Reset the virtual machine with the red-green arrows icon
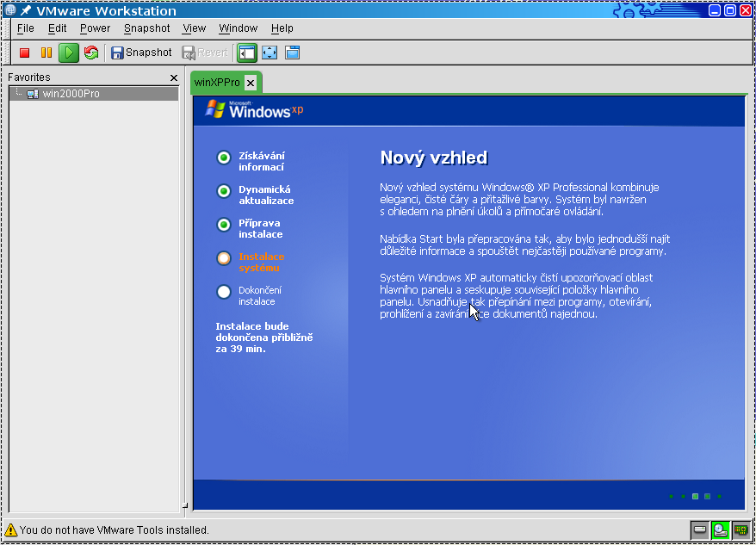 pyautogui.click(x=91, y=53)
